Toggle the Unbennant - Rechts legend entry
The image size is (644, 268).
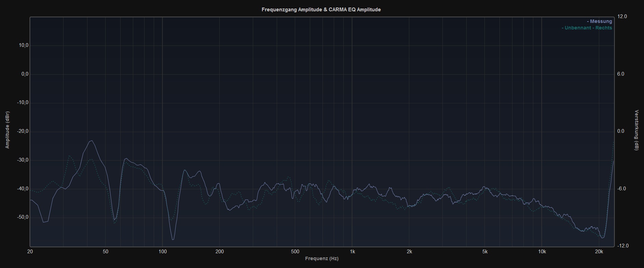coord(587,28)
